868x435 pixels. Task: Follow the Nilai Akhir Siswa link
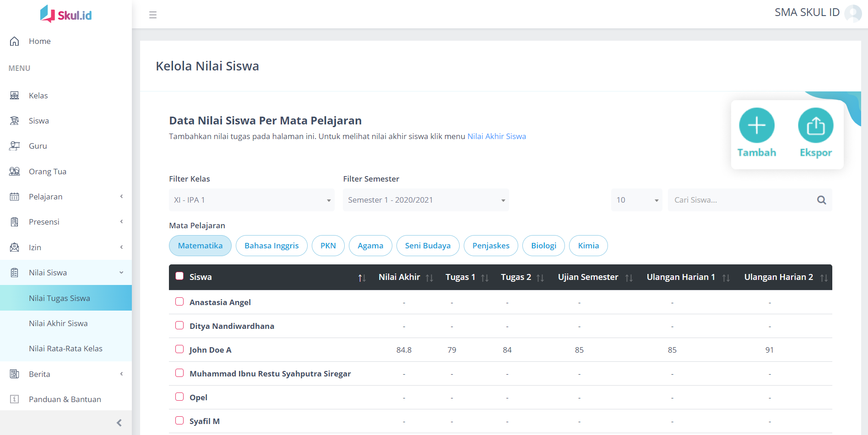click(496, 136)
